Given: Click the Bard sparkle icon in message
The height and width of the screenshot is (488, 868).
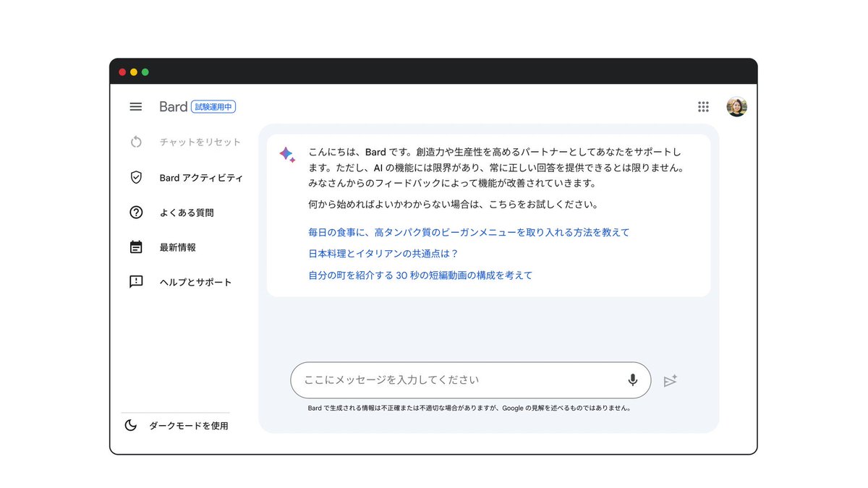Looking at the screenshot, I should pos(287,155).
